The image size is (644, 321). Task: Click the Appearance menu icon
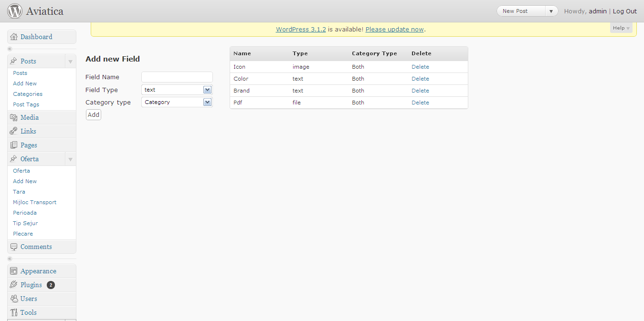(14, 271)
